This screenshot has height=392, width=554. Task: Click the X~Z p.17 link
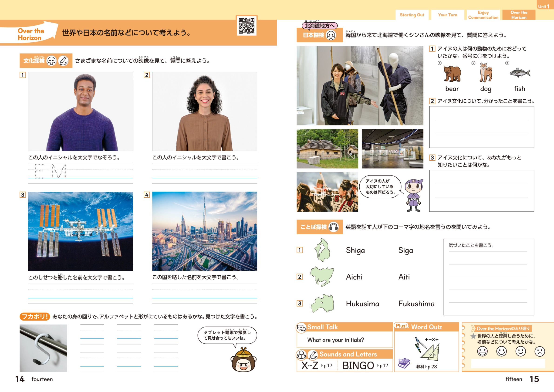[x=317, y=365]
